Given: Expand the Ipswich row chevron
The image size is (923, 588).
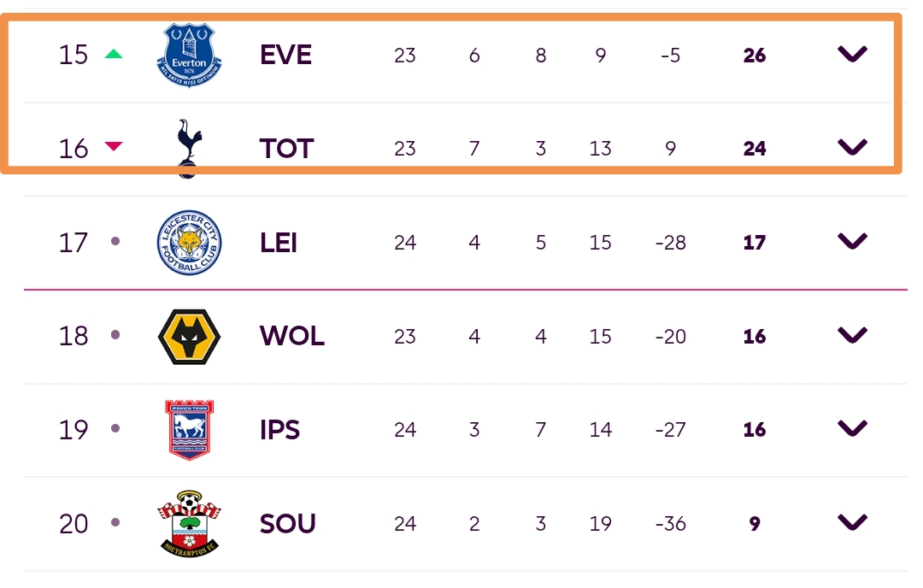Looking at the screenshot, I should pos(852,429).
